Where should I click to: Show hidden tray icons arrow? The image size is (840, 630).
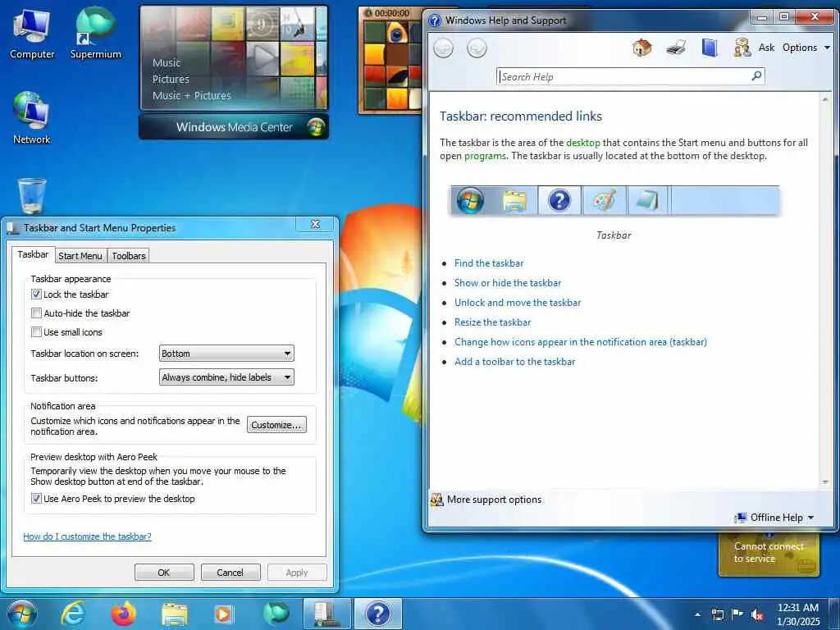[x=697, y=615]
